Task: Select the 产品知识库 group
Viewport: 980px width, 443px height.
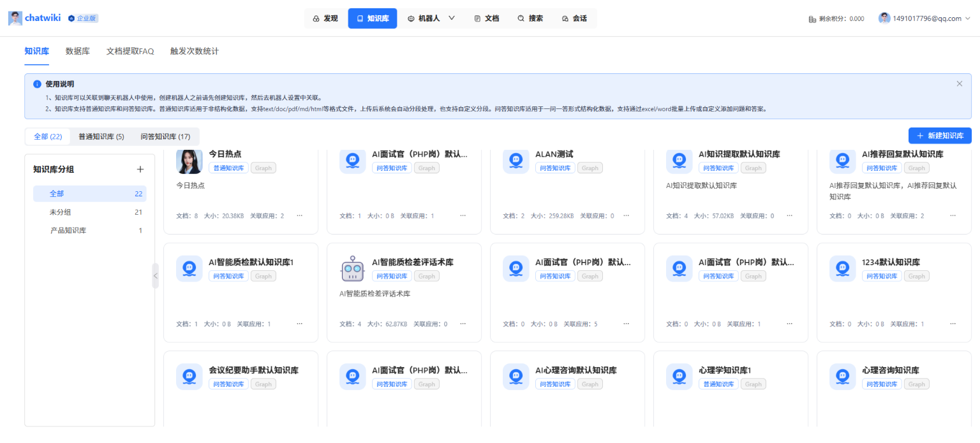Action: [68, 230]
